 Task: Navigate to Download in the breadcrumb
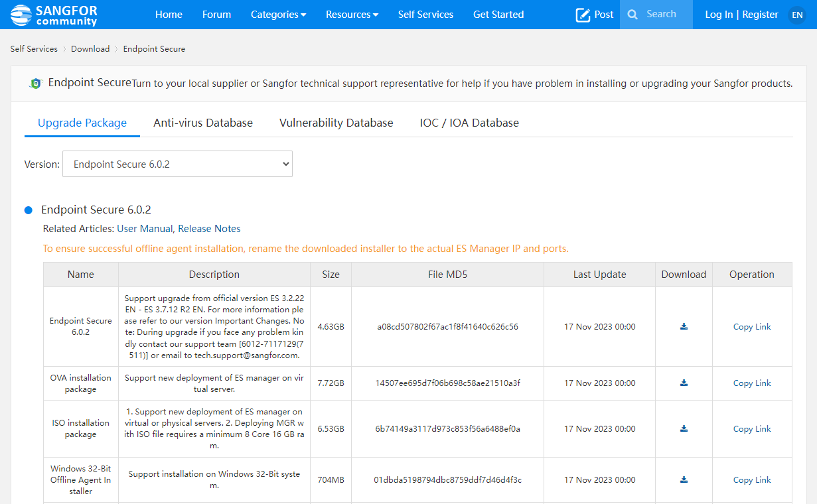point(90,49)
